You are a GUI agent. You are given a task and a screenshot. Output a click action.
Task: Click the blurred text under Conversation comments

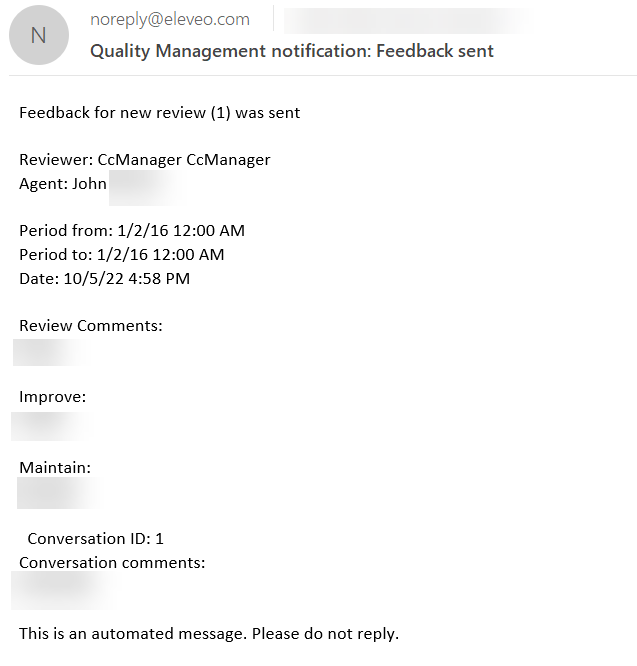(63, 589)
